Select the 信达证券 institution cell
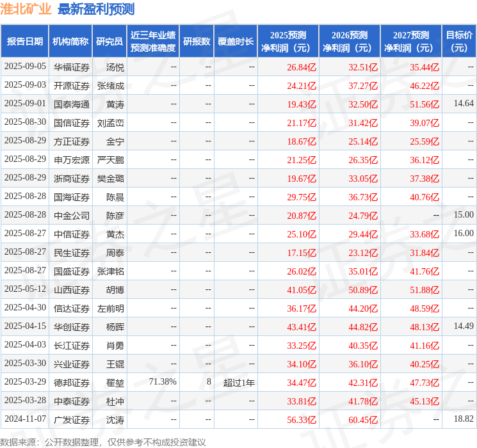The image size is (477, 448). coord(72,308)
